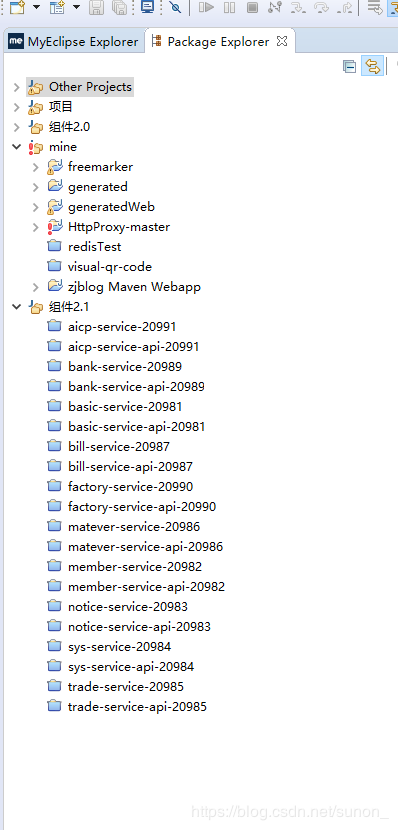The image size is (398, 830).
Task: Collapse the 组件2.1 working set
Action: coord(17,306)
